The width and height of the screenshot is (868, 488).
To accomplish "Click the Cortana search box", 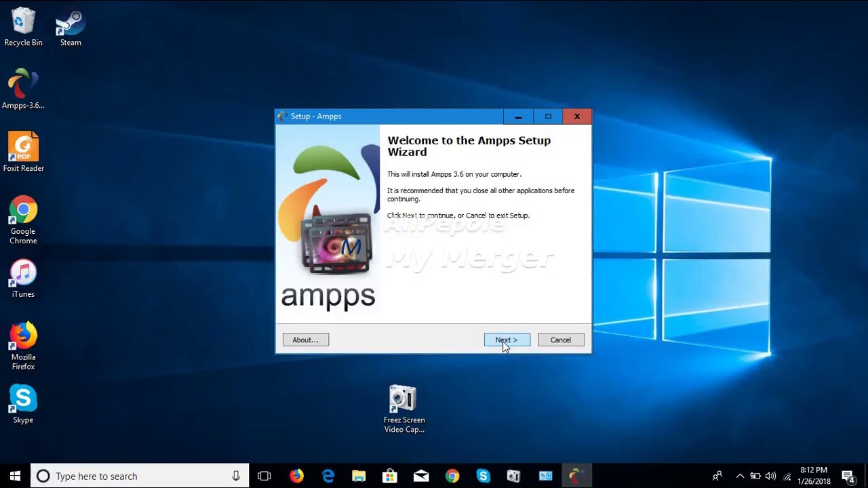I will click(140, 476).
